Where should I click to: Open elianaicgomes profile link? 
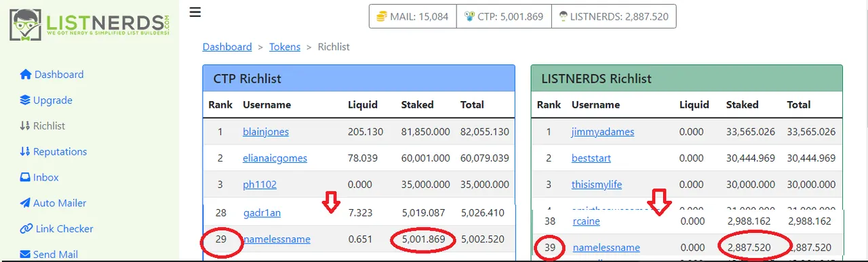[275, 158]
